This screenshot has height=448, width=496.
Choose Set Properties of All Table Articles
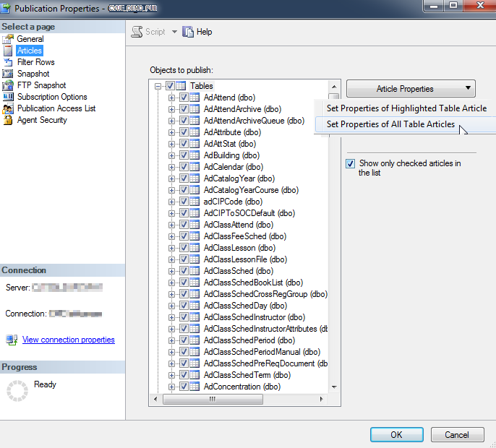pyautogui.click(x=390, y=124)
